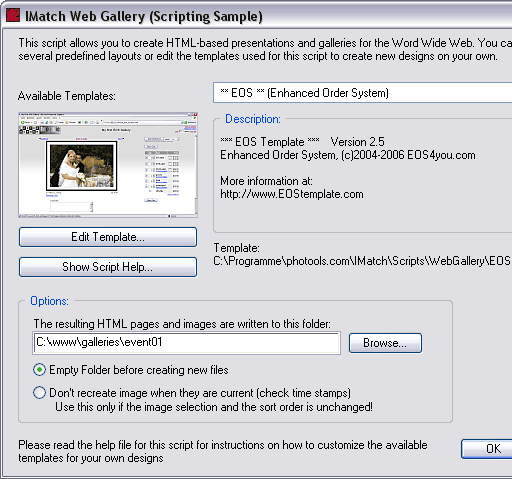Viewport: 512px width, 479px height.
Task: Click the EOS Template Version 2.5 description text
Action: coord(302,142)
